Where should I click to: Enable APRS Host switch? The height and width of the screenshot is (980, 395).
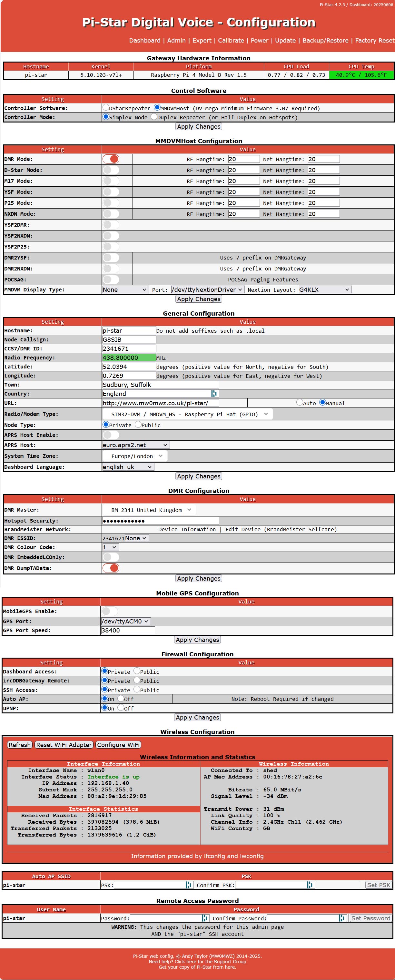[x=111, y=435]
